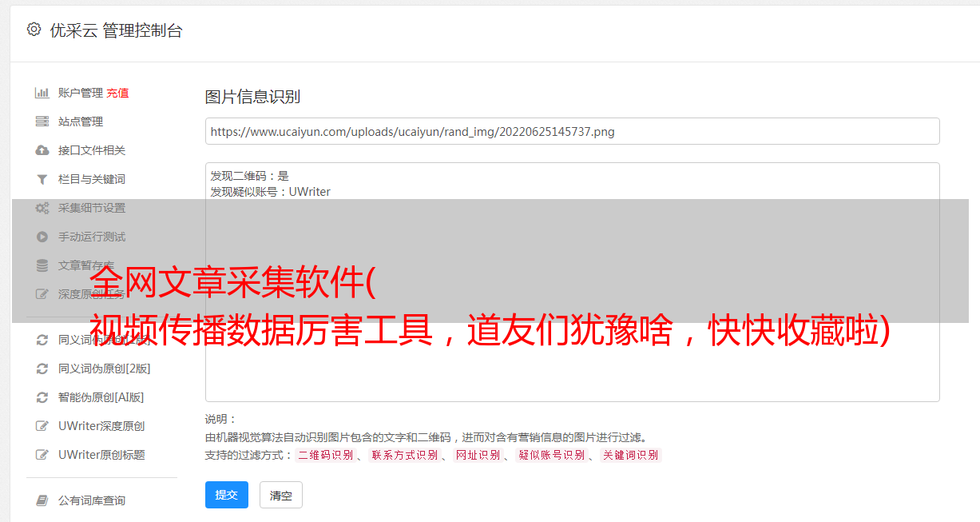Click the bar chart icon next to 账户管理
The image size is (980, 522).
click(x=42, y=93)
